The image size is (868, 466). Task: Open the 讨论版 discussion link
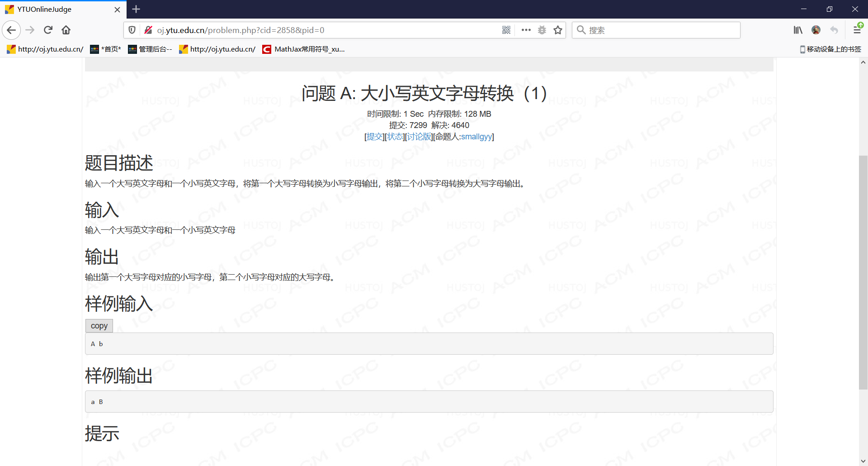click(420, 137)
